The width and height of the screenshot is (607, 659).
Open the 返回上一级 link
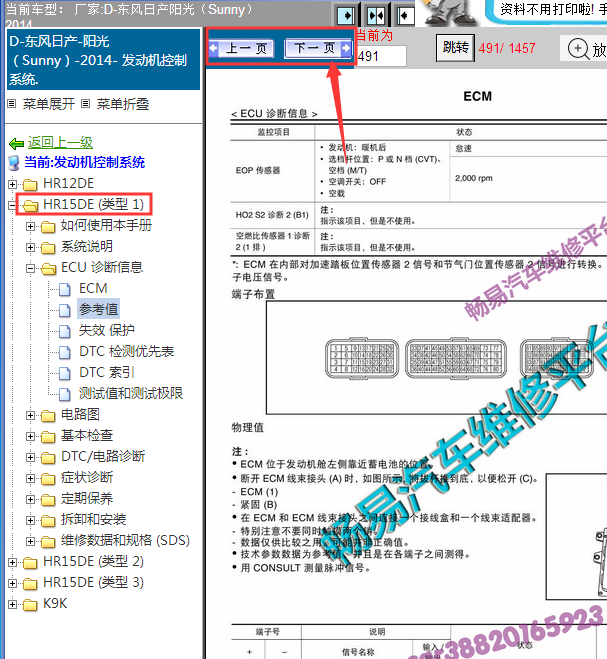click(x=60, y=142)
